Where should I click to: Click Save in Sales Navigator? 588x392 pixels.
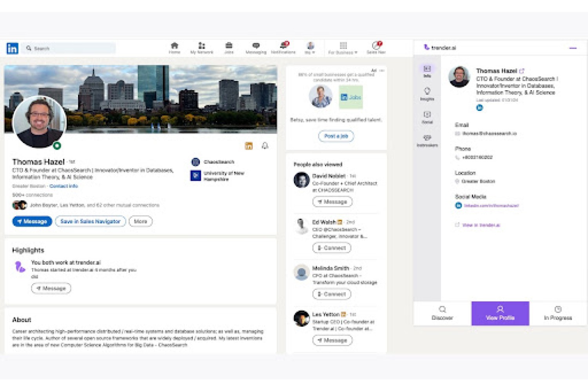coord(90,221)
